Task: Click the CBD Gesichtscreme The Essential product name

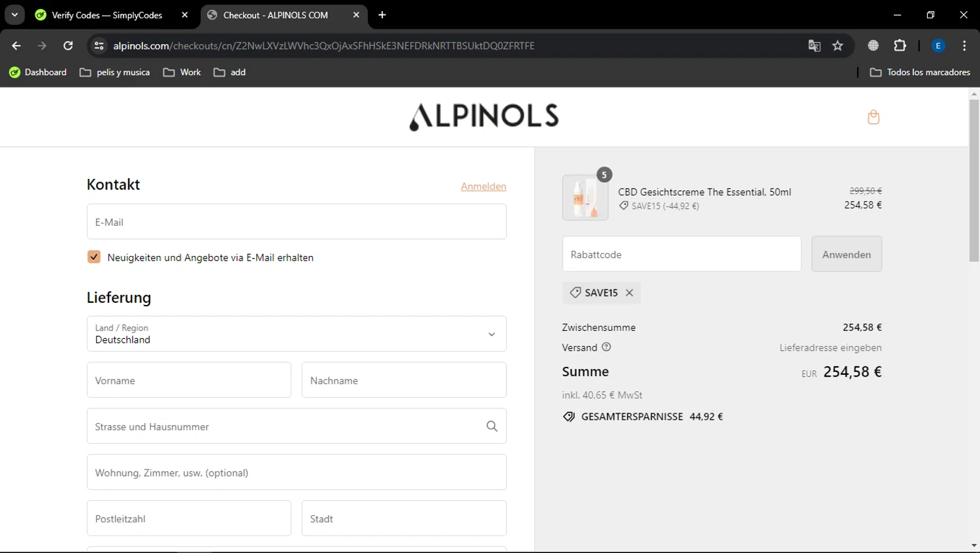Action: [704, 192]
